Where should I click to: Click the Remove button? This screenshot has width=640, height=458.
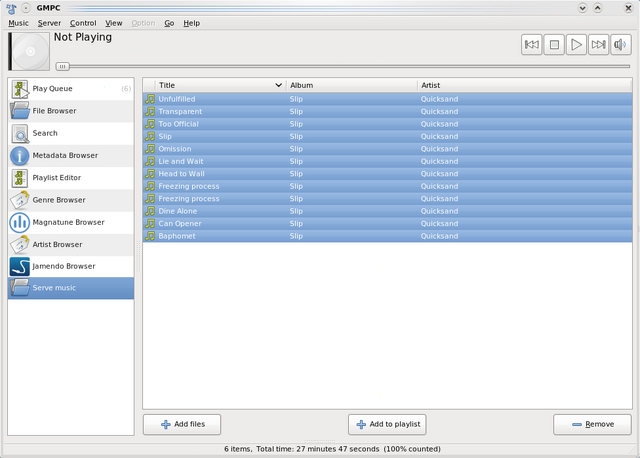(x=592, y=425)
